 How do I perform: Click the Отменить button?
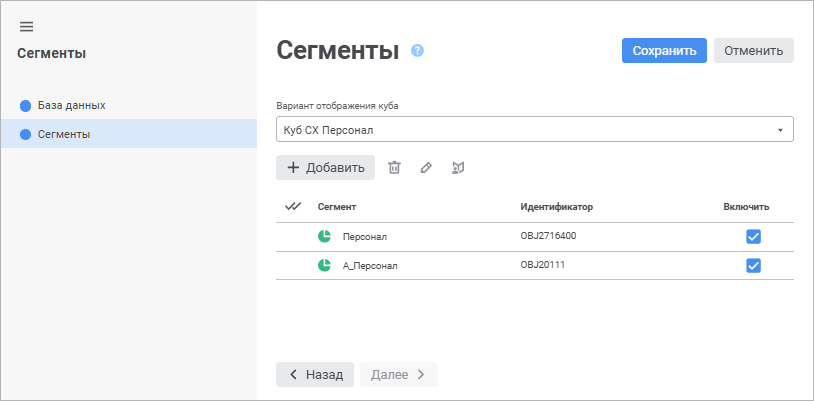tap(753, 50)
